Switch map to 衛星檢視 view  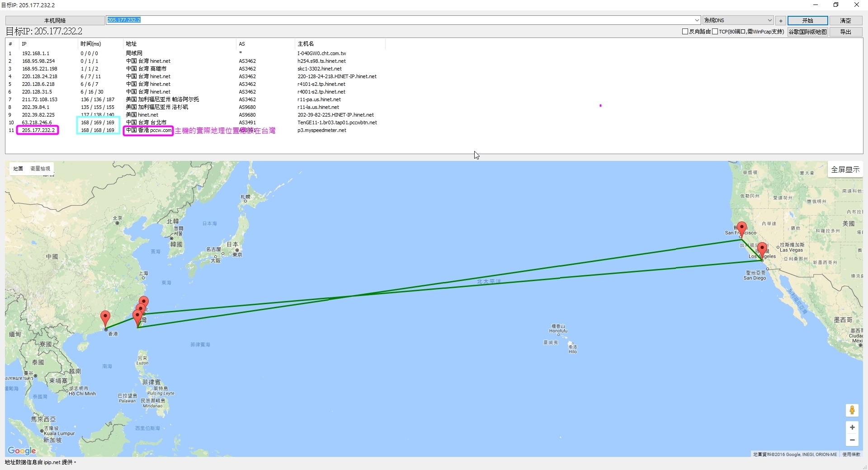point(40,169)
